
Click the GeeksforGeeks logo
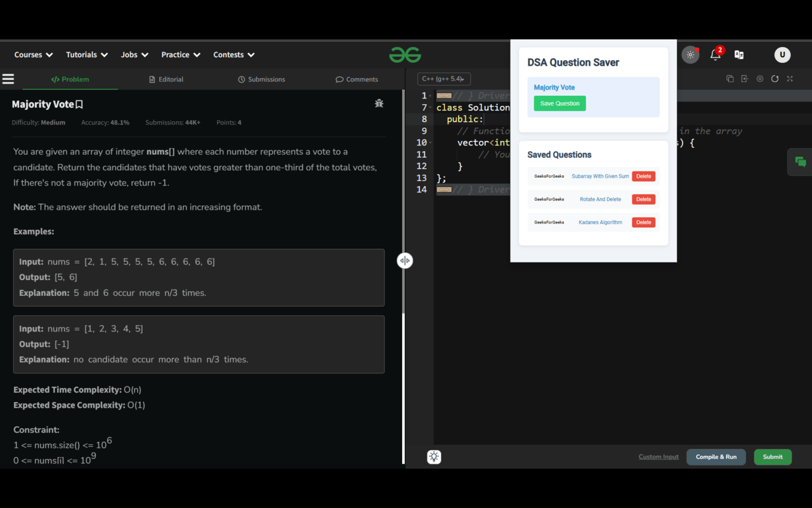click(405, 55)
